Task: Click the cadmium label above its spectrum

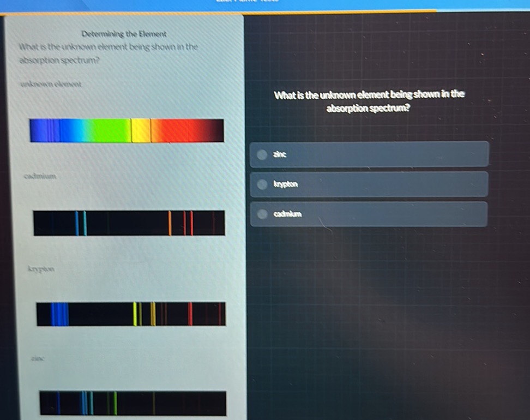Action: [x=40, y=176]
